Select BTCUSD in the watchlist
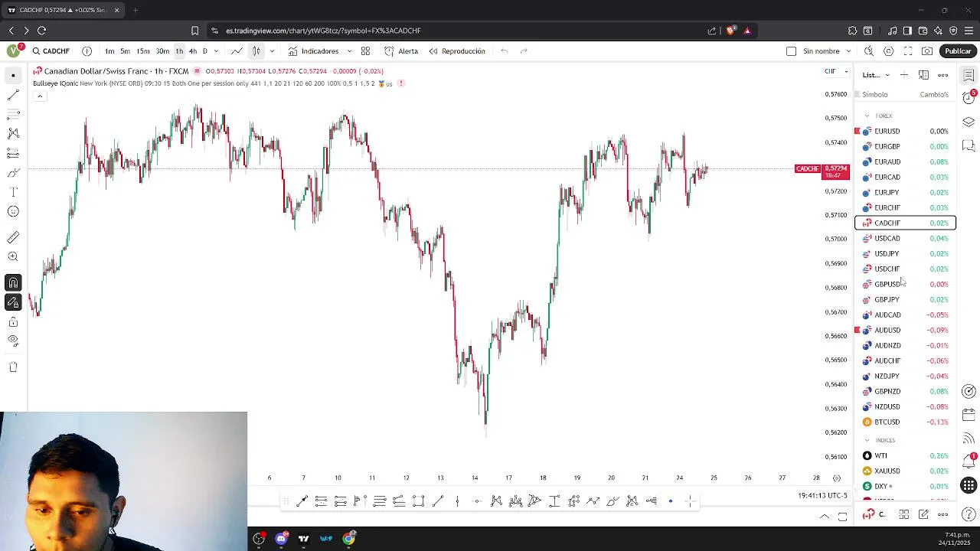The image size is (980, 551). tap(905, 422)
